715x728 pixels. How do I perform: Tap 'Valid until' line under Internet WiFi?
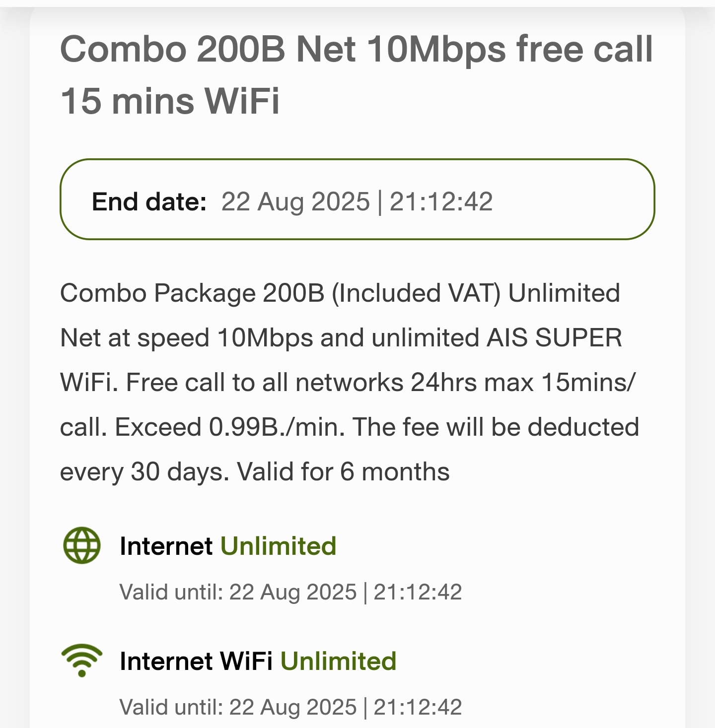click(x=291, y=707)
